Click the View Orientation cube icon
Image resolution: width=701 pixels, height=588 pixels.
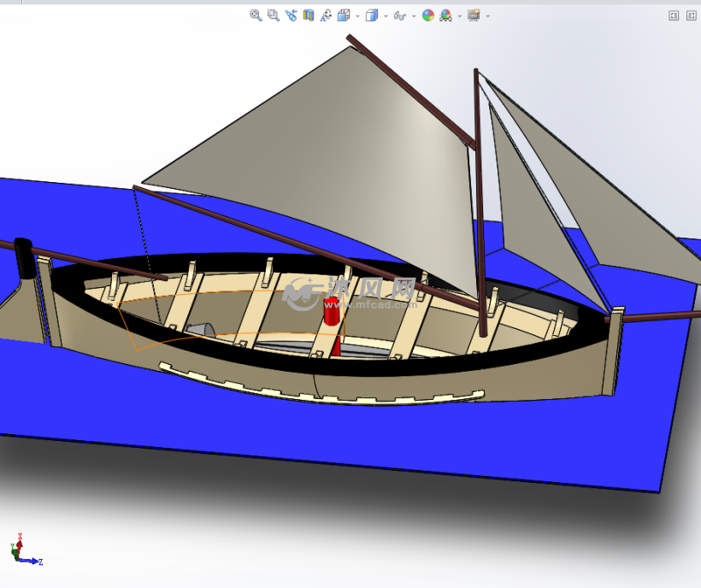(344, 15)
